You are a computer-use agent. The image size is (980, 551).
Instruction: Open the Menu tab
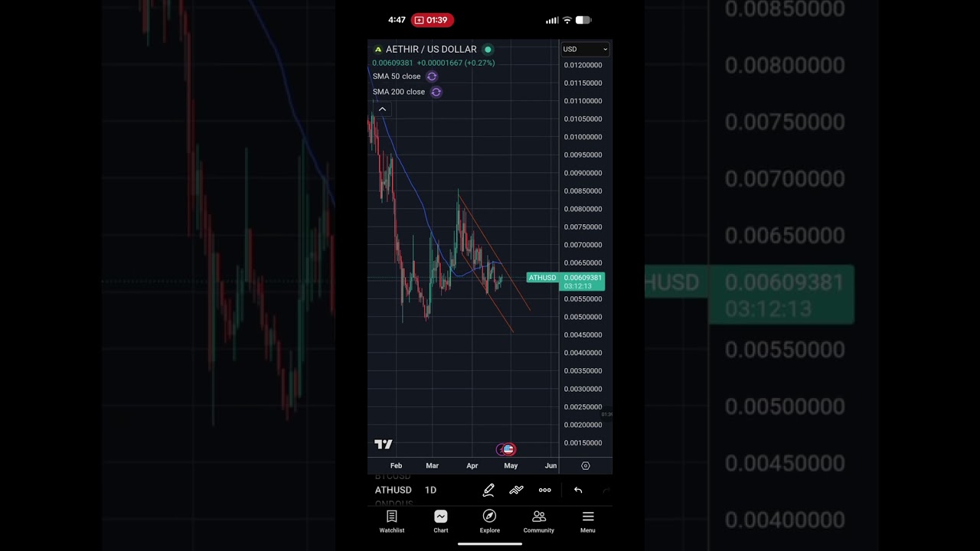(588, 521)
